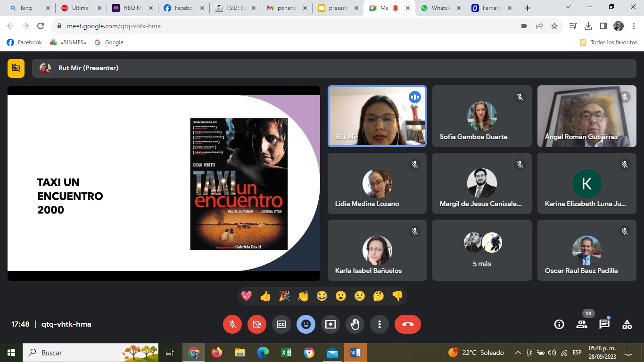Image resolution: width=644 pixels, height=362 pixels.
Task: Bookmark this page with star icon
Action: coord(554,26)
